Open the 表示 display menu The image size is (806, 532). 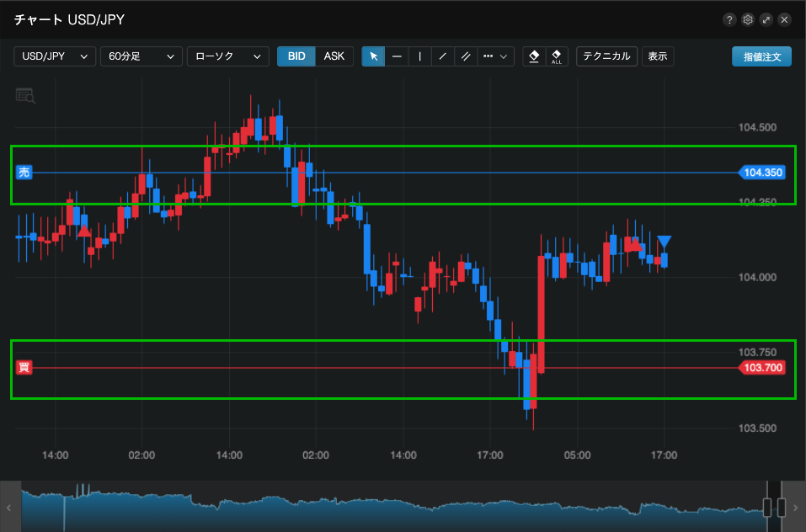657,56
